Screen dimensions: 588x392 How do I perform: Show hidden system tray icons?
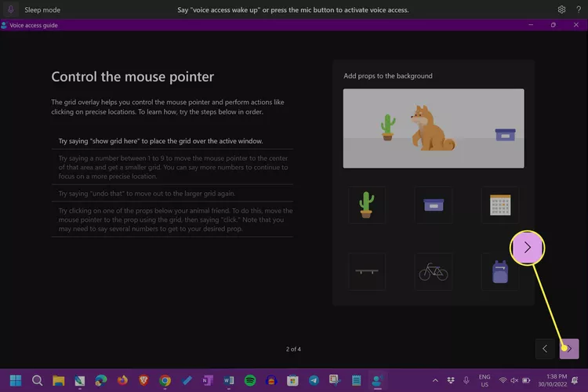tap(435, 380)
